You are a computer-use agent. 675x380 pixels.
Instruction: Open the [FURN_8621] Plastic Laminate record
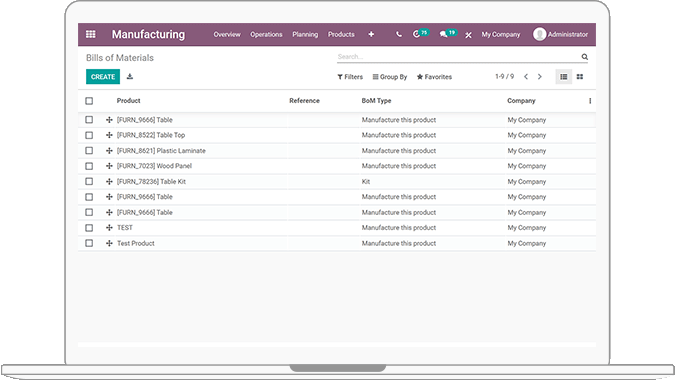[x=161, y=151]
